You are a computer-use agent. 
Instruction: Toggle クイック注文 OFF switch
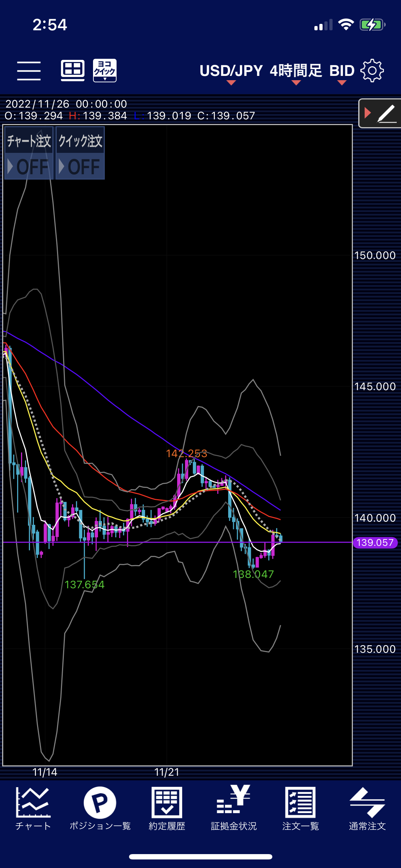(x=80, y=153)
